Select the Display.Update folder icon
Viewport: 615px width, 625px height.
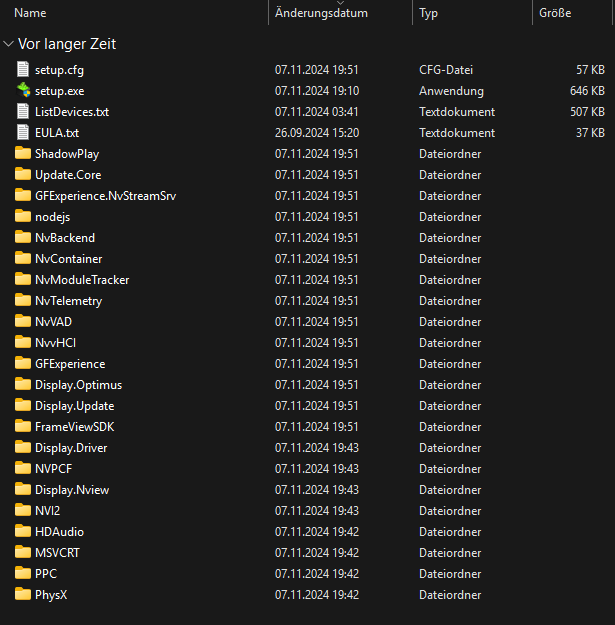pyautogui.click(x=23, y=405)
